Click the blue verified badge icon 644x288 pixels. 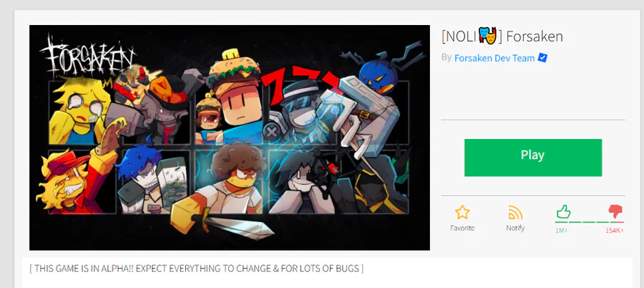coord(542,58)
